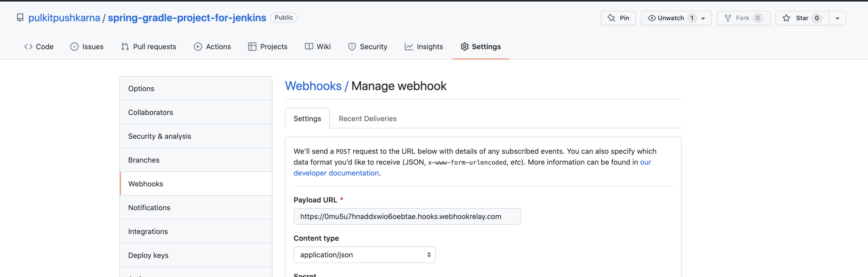Click the Star count badge

(817, 18)
